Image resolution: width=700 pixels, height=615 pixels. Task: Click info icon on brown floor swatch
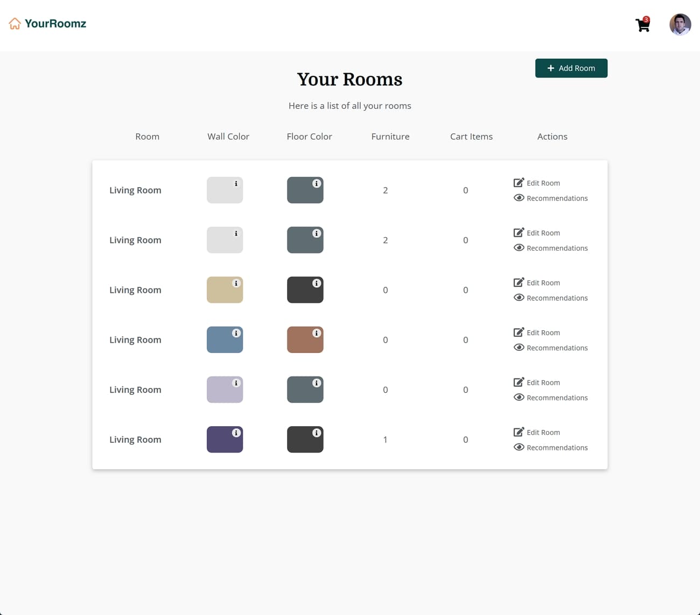pyautogui.click(x=317, y=333)
